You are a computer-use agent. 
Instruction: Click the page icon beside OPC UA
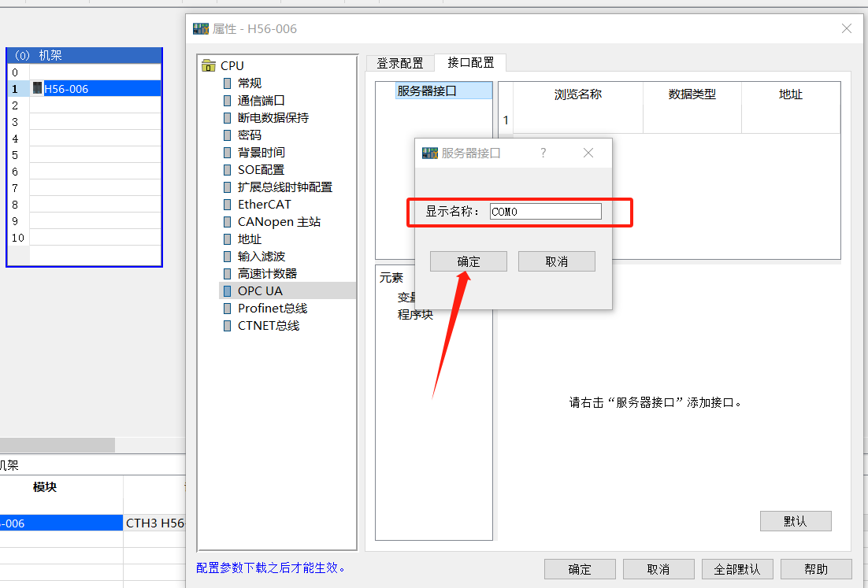[227, 291]
